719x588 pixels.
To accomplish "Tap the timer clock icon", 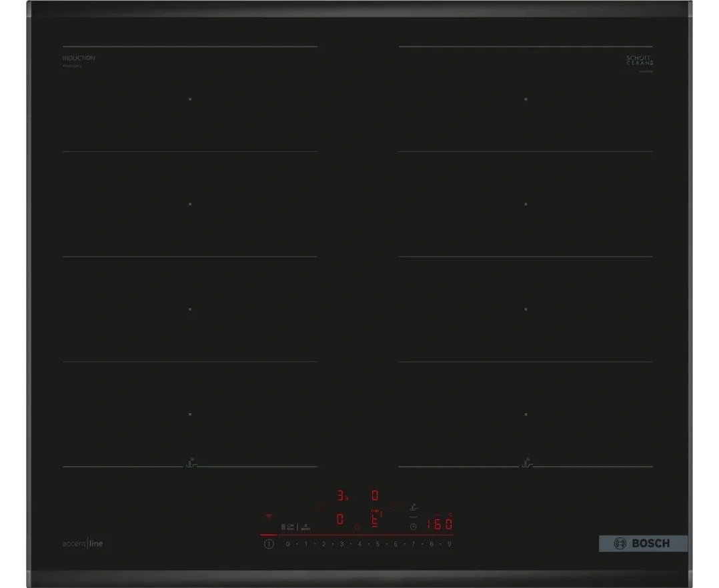I will (414, 526).
